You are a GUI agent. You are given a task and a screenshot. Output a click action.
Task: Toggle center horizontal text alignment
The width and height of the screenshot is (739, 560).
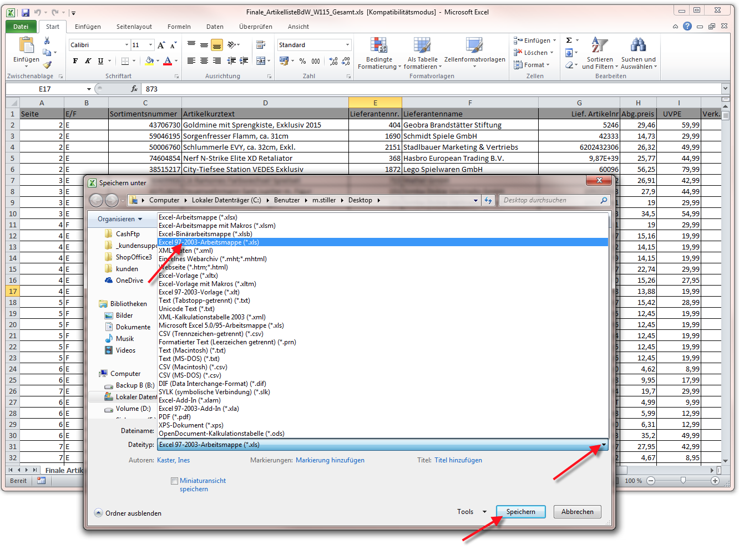[204, 61]
